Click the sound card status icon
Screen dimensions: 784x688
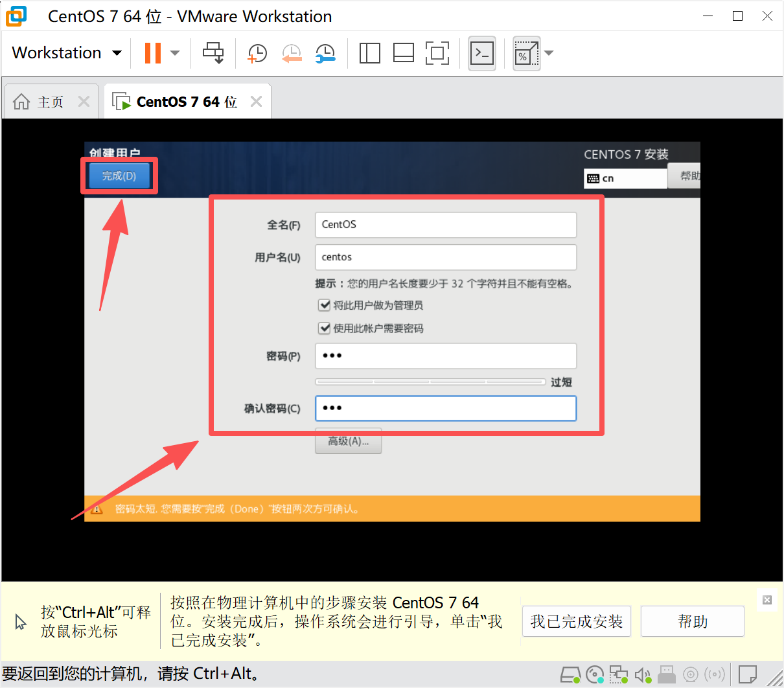coord(643,674)
